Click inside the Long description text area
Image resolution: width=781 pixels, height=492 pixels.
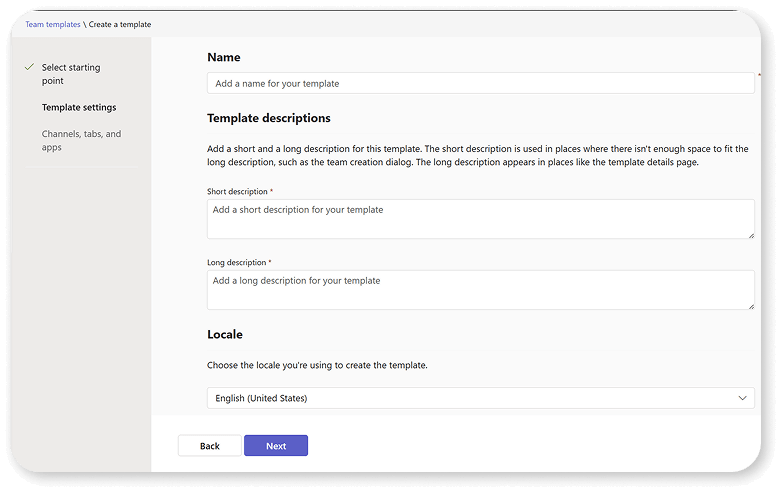coord(481,290)
